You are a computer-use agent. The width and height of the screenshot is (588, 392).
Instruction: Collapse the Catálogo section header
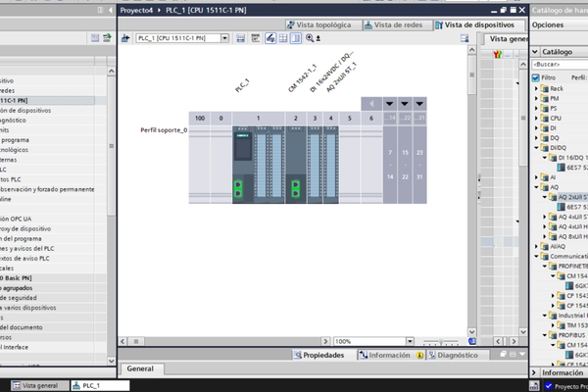pyautogui.click(x=536, y=52)
